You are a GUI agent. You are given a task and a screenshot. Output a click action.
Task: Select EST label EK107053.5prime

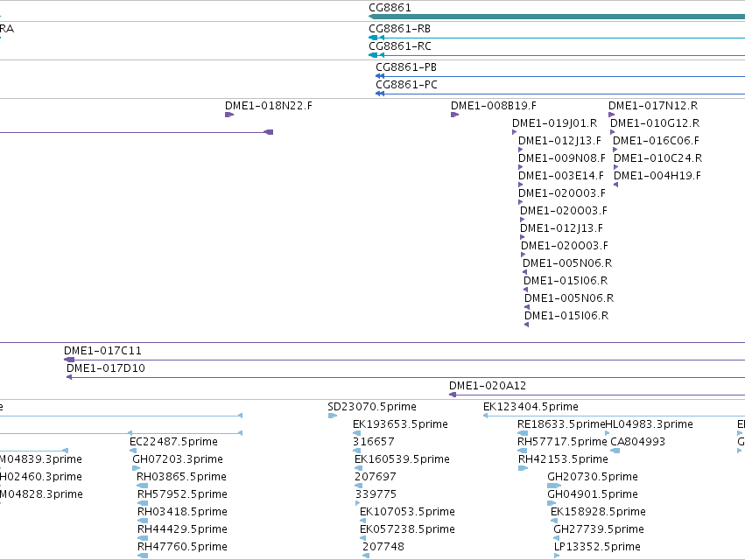[x=407, y=512]
